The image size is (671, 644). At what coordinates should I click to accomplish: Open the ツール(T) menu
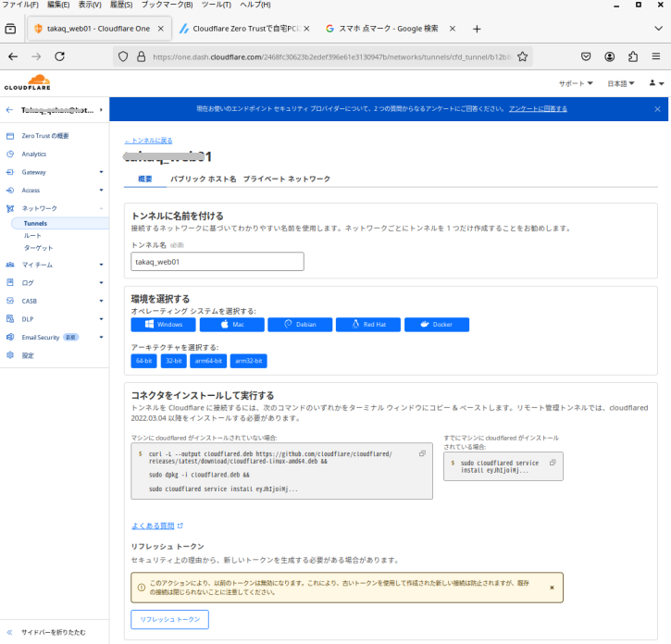tap(216, 5)
